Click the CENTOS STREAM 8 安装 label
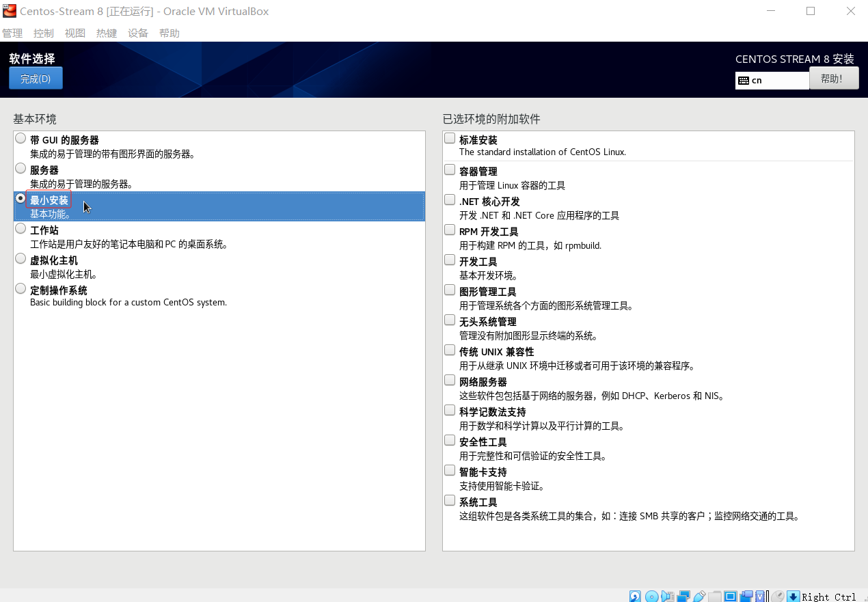This screenshot has width=868, height=602. point(795,59)
